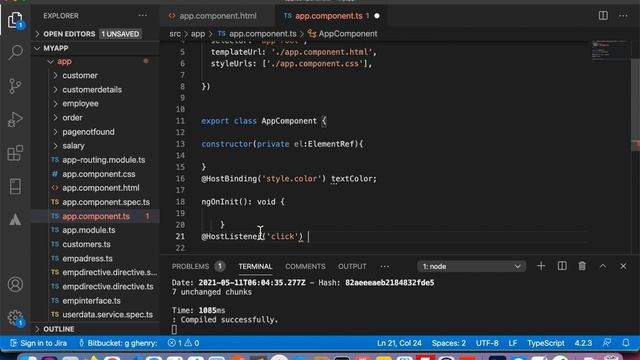Open userdata.service.spec.ts file
The height and width of the screenshot is (360, 640).
pos(96,315)
